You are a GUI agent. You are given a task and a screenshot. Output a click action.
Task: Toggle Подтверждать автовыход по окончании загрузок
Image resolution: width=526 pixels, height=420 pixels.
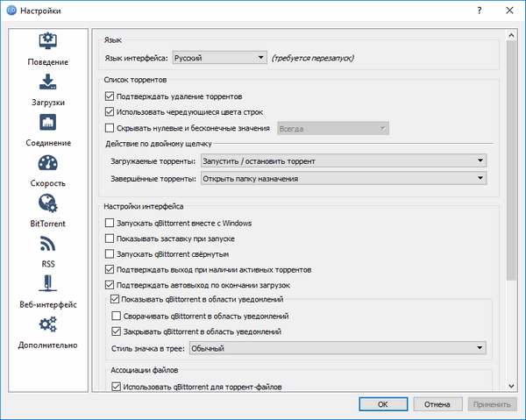[x=110, y=285]
